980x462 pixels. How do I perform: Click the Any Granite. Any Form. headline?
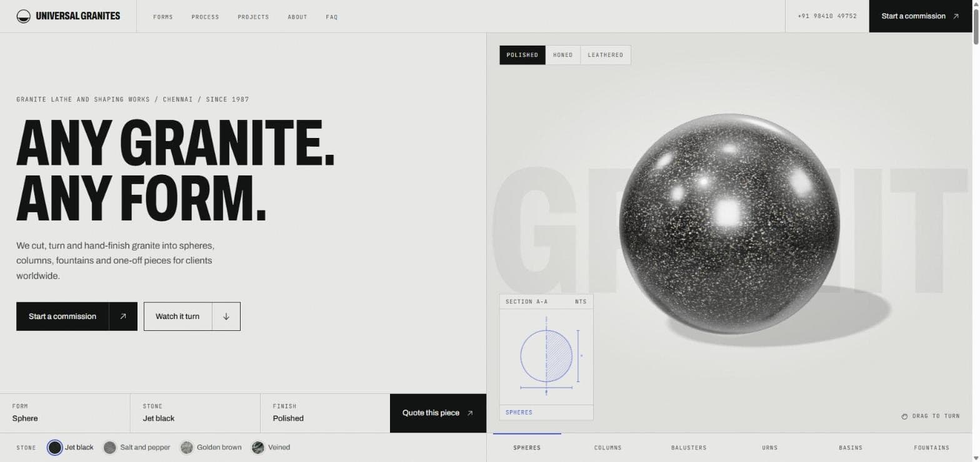pyautogui.click(x=175, y=170)
